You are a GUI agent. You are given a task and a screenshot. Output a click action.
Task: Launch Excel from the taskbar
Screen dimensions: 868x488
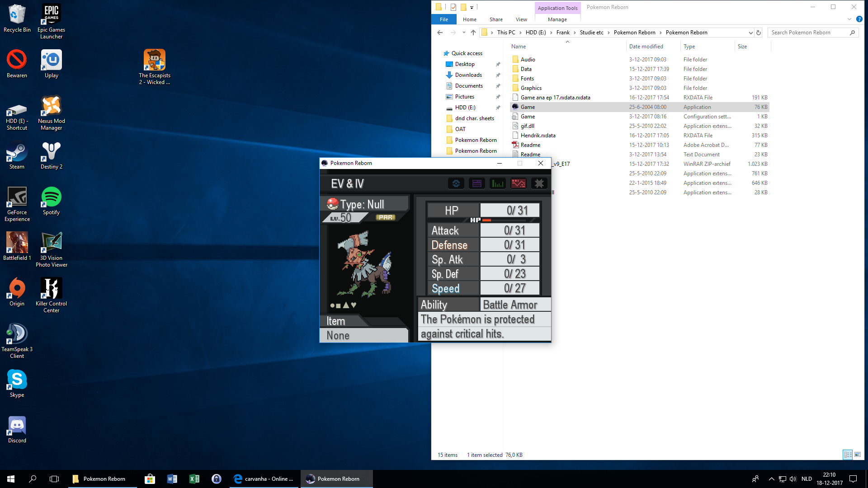click(194, 479)
